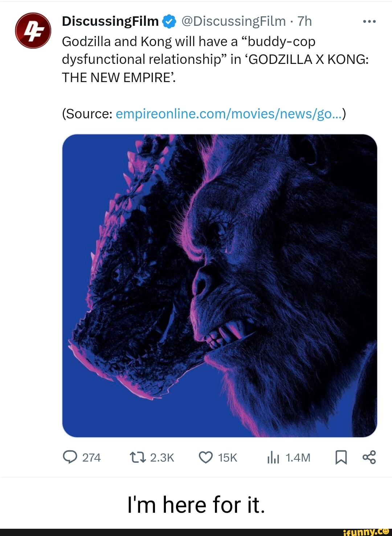This screenshot has height=536, width=392.
Task: Like the tweet with the heart icon
Action: pyautogui.click(x=206, y=458)
